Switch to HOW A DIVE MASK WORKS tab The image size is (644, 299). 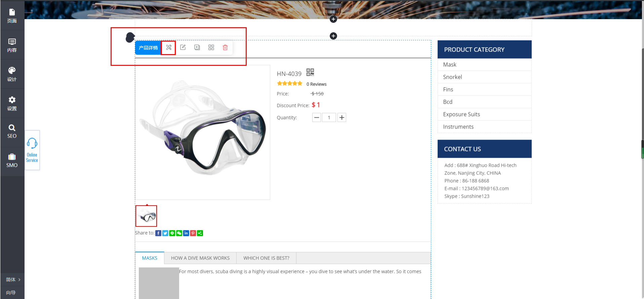click(x=200, y=258)
